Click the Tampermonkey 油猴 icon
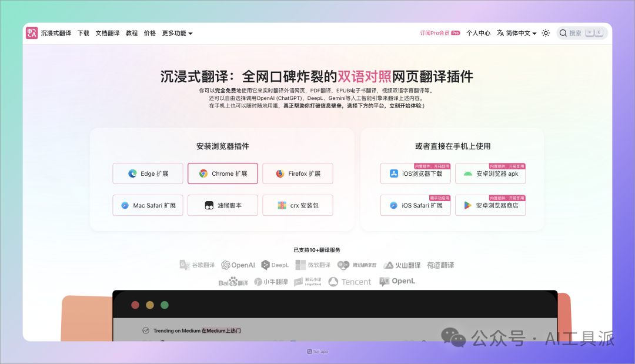This screenshot has height=364, width=635. (x=209, y=205)
